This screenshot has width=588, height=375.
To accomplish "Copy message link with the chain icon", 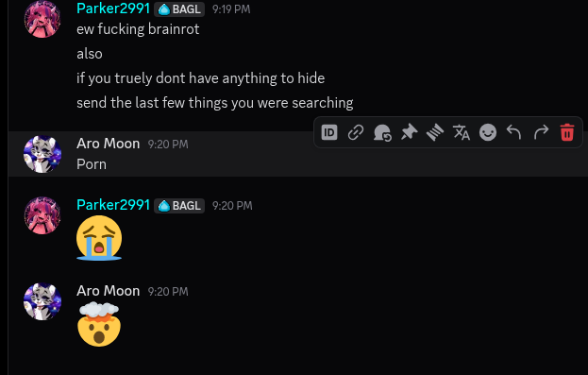I will tap(356, 132).
